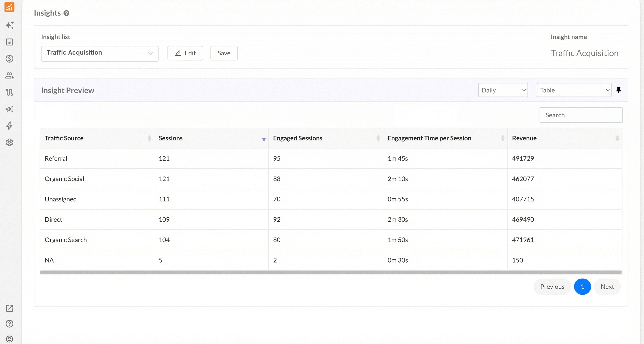Go to page 1 in pagination
644x344 pixels.
(x=582, y=287)
